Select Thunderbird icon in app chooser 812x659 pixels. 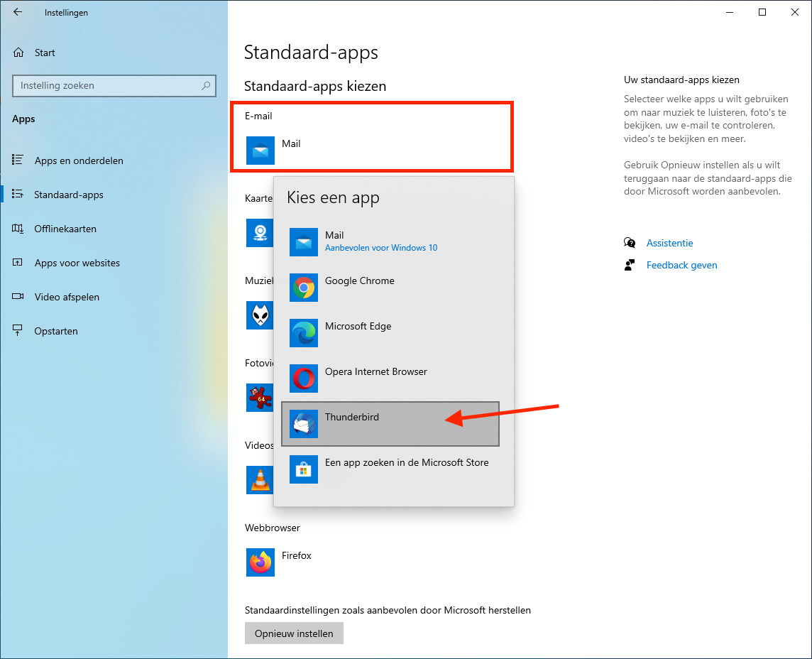[303, 424]
